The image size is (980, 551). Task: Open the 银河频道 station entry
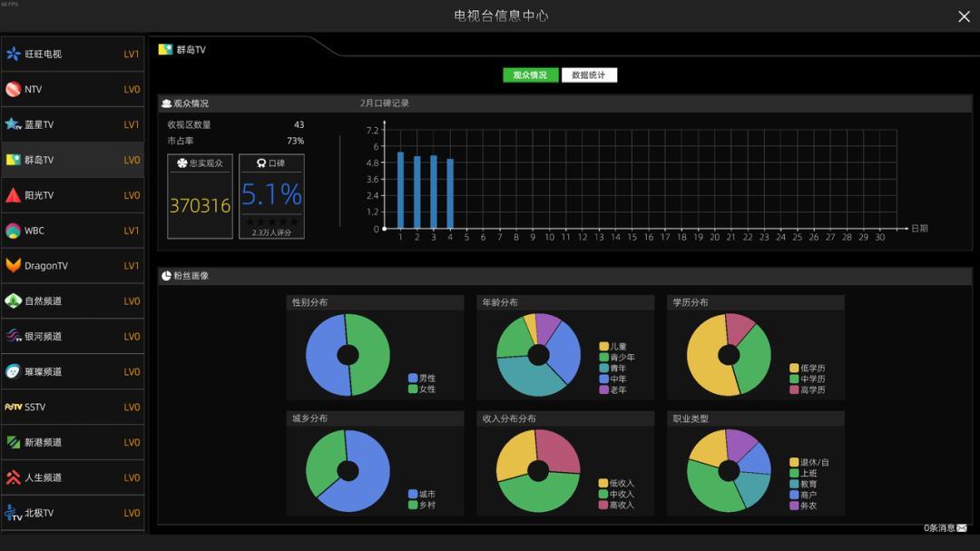[x=73, y=337]
